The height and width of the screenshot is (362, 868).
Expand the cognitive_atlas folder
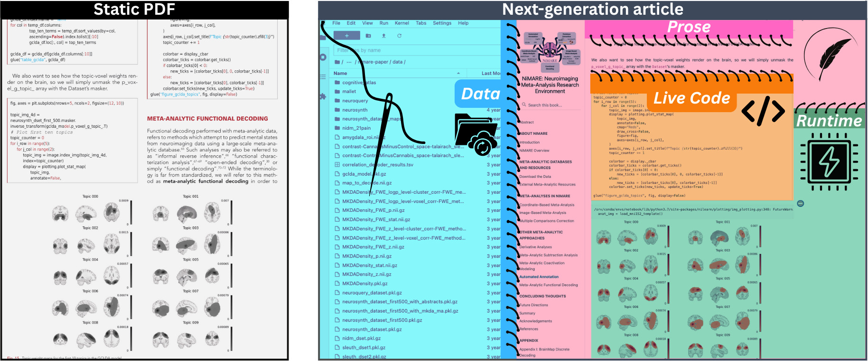[x=359, y=83]
